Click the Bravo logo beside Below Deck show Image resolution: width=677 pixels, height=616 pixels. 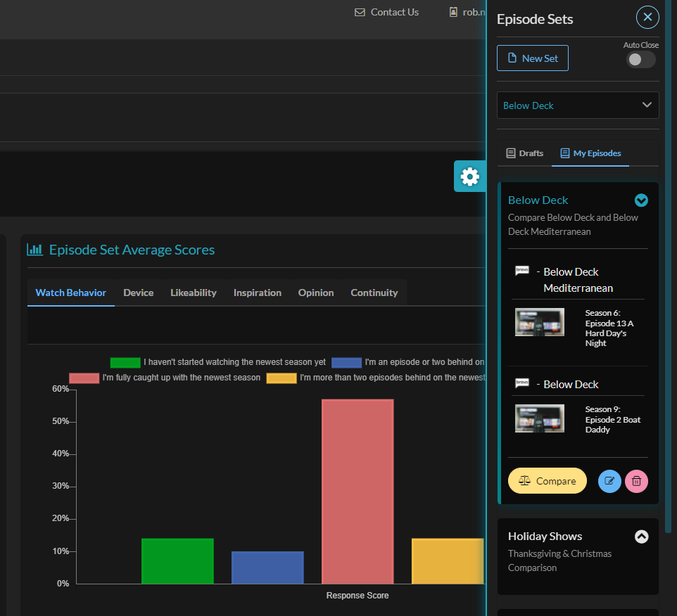point(522,383)
